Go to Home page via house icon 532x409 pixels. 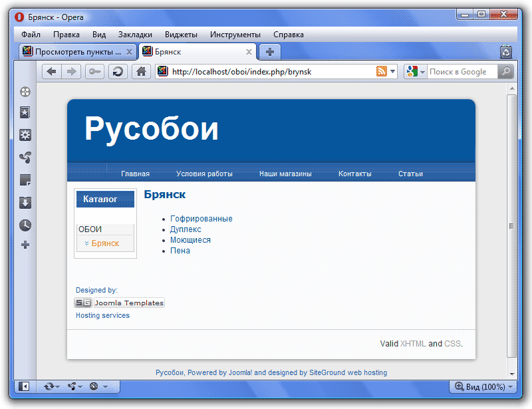(140, 72)
